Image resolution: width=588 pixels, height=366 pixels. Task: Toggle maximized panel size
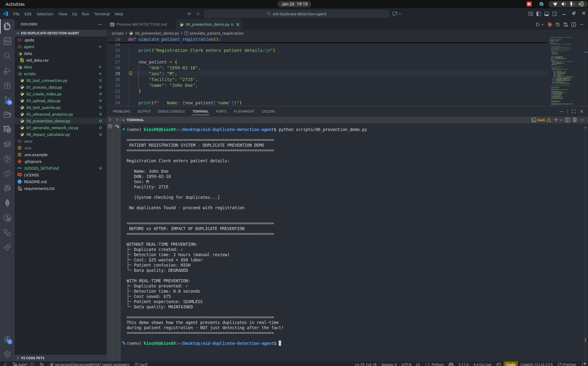tap(574, 111)
